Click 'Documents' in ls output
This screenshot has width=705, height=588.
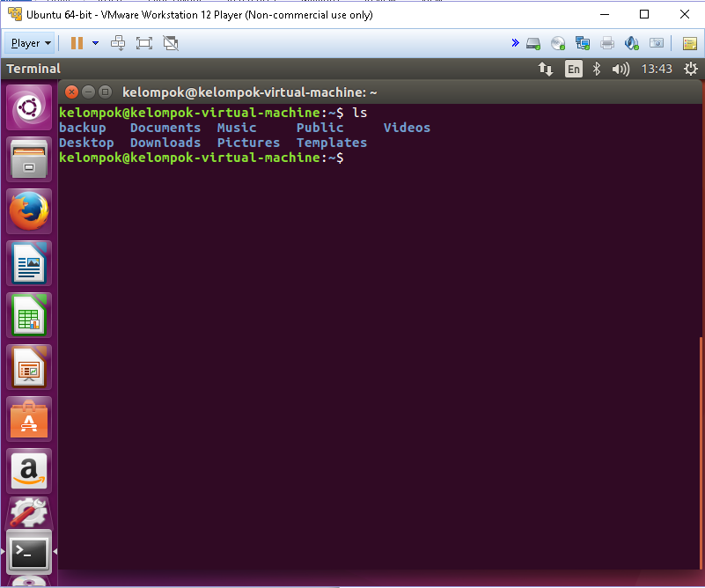pos(165,128)
